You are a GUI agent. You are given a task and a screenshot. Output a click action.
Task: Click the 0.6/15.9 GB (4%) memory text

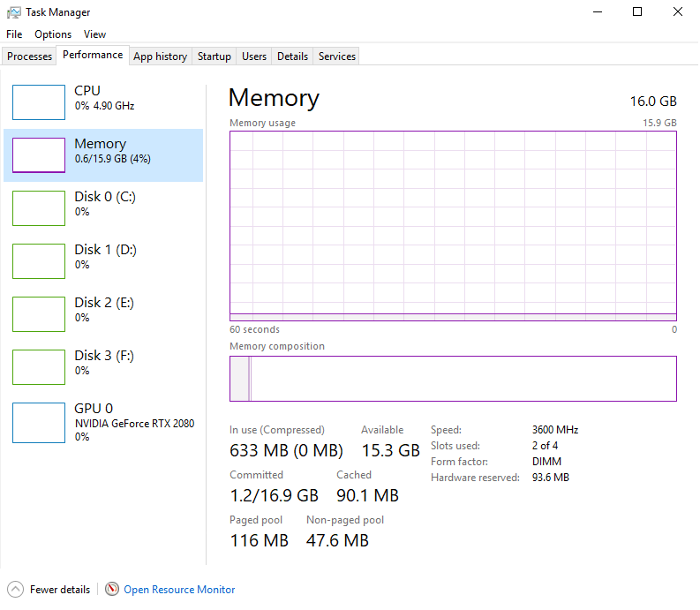click(x=112, y=159)
